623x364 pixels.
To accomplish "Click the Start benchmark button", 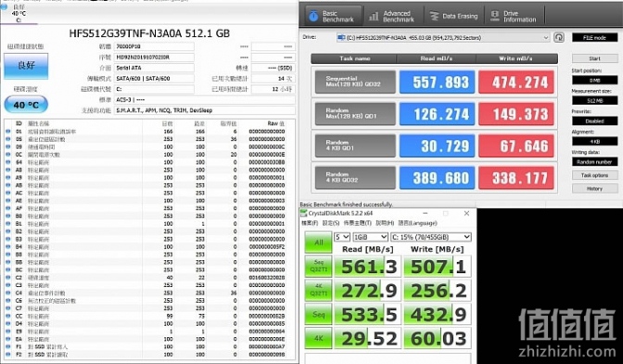I will 594,58.
